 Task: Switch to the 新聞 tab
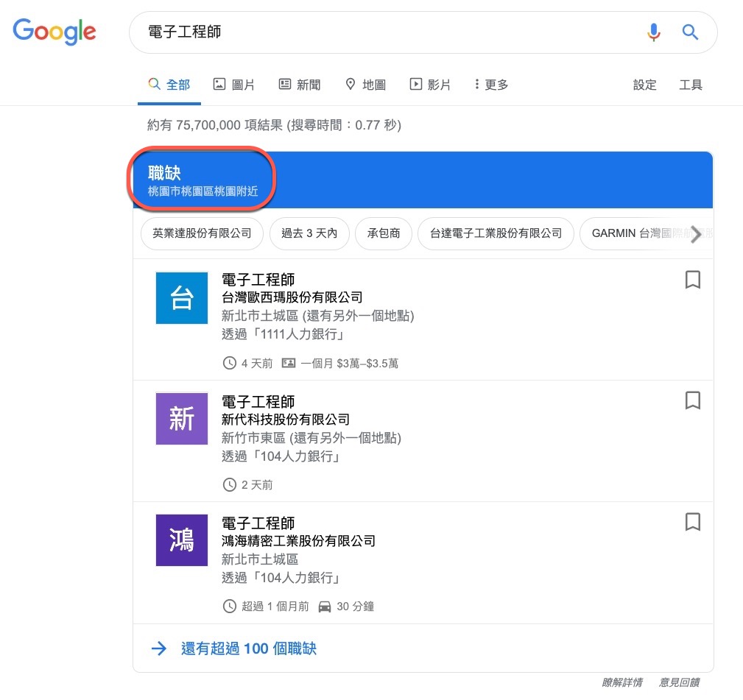point(300,85)
